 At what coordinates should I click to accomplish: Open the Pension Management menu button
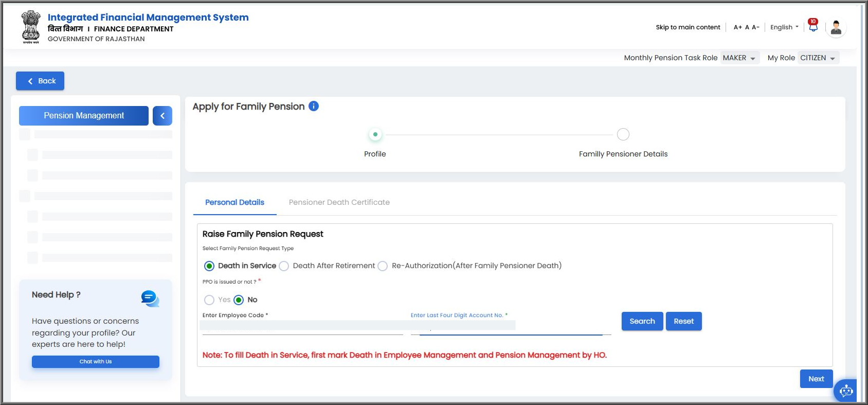(84, 116)
